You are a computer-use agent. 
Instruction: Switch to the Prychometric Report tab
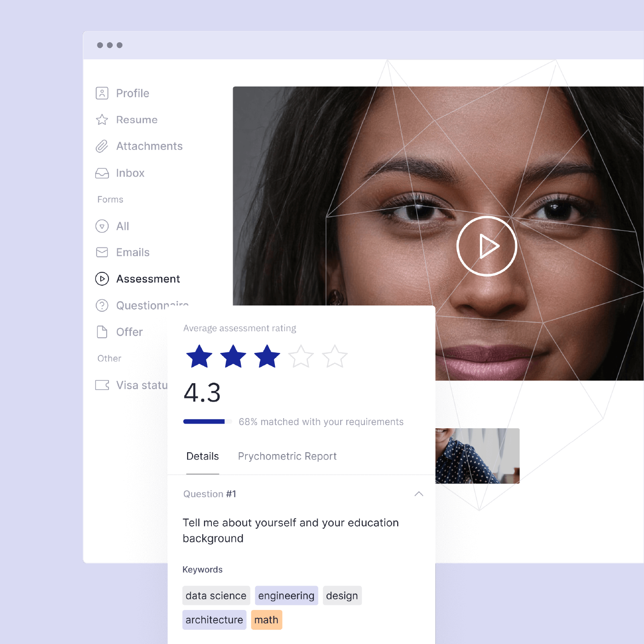pyautogui.click(x=287, y=456)
